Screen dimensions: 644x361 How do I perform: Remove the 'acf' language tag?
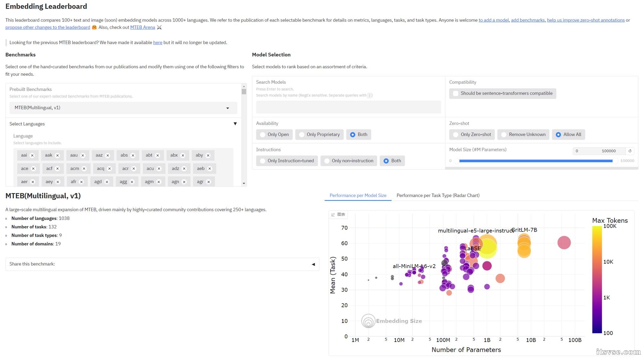(x=57, y=169)
